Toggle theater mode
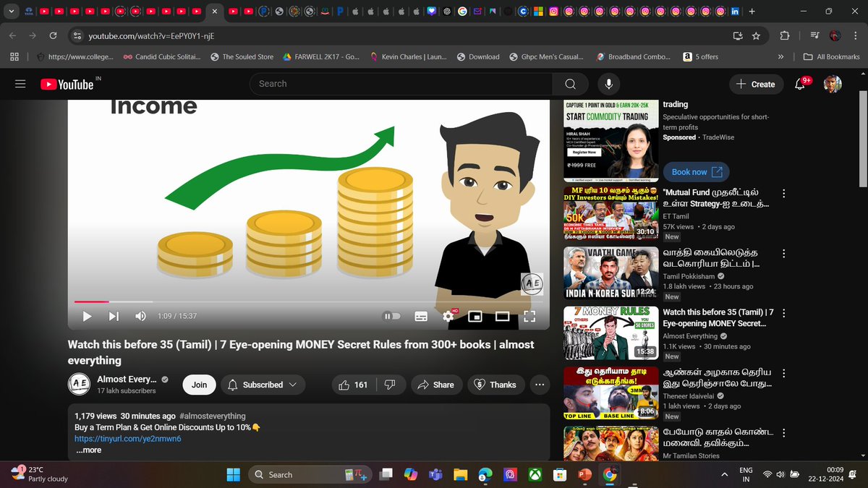The height and width of the screenshot is (488, 868). coord(502,316)
